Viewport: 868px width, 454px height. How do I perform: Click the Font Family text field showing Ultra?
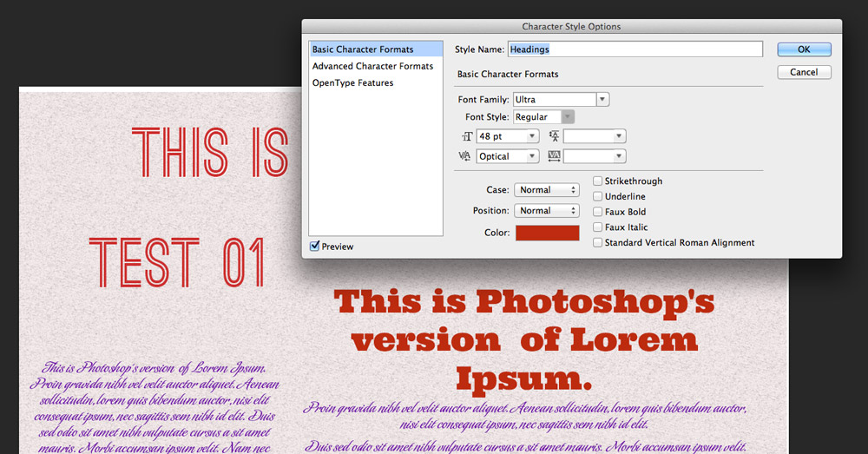tap(554, 100)
